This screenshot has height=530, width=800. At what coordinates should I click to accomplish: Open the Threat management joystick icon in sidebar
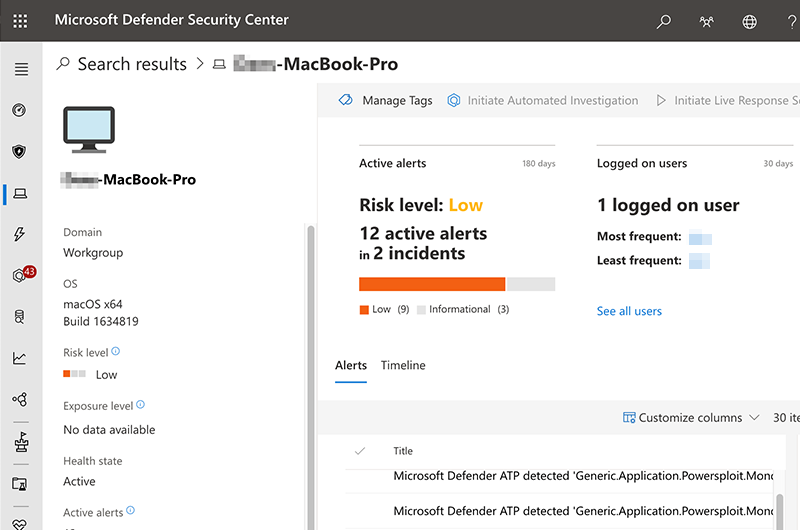[x=20, y=442]
